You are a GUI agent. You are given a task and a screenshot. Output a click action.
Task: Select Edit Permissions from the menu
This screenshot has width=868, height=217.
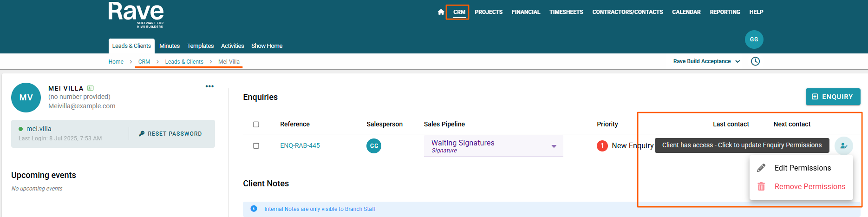click(x=802, y=168)
